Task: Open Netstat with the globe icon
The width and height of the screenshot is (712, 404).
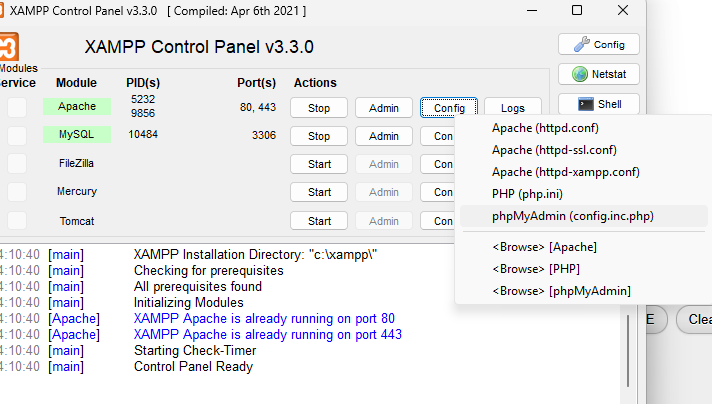Action: point(598,74)
